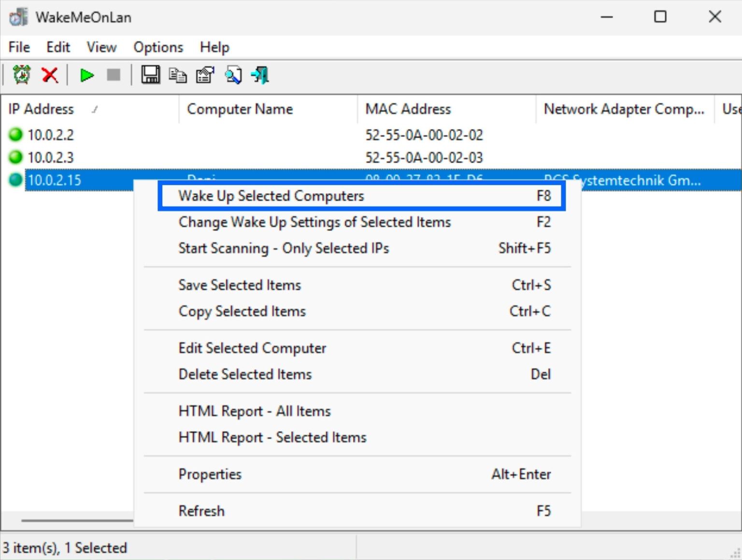Click the gray stop scanning icon
742x560 pixels.
click(x=114, y=75)
